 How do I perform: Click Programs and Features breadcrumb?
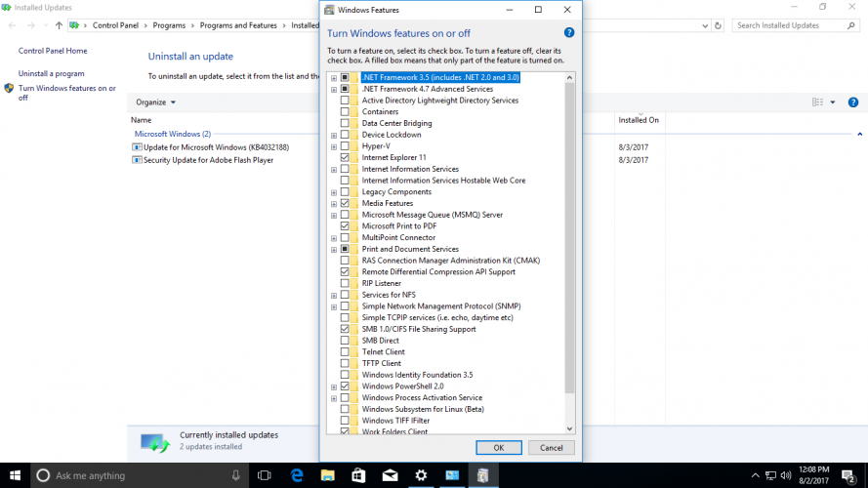tap(238, 25)
